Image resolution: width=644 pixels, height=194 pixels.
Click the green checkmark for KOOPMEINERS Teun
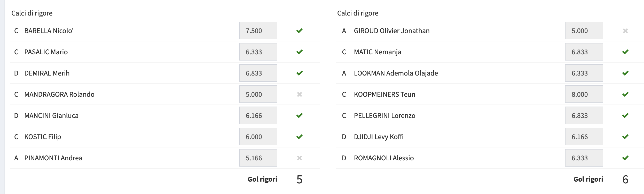point(625,94)
